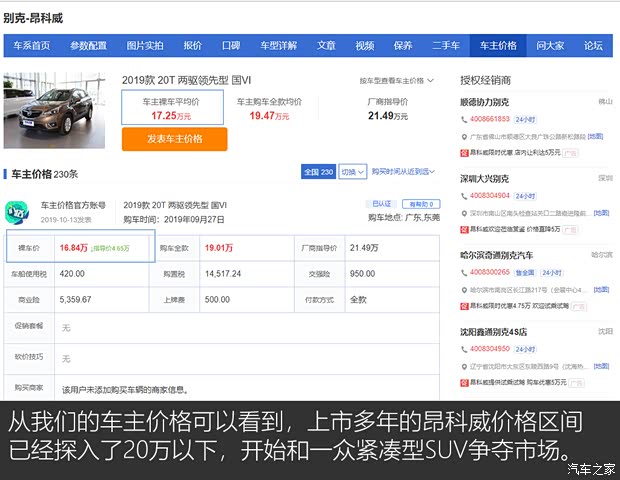Image resolution: width=620 pixels, height=480 pixels.
Task: Open the 切换 region dropdown
Action: click(353, 172)
